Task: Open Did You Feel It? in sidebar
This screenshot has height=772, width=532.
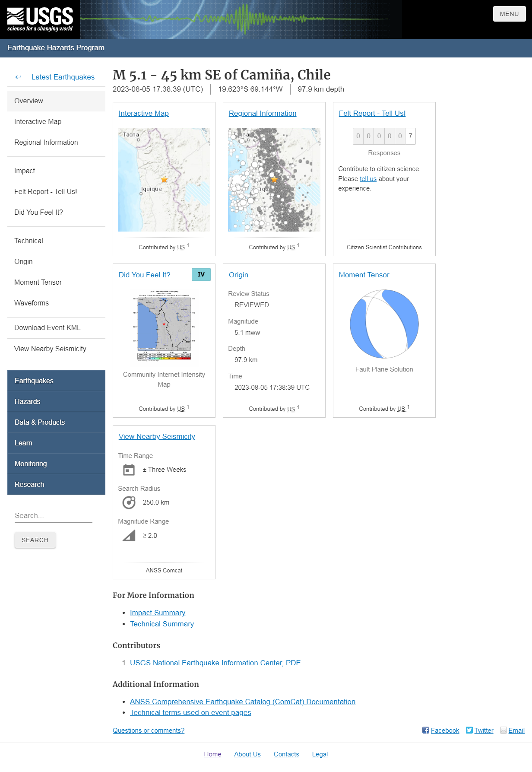Action: [x=56, y=212]
